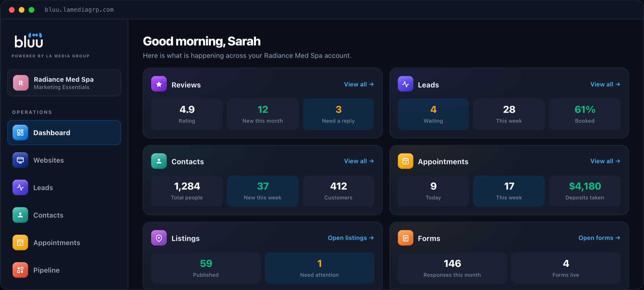Select the 28 This week leads tile
The image size is (644, 290).
tap(509, 114)
